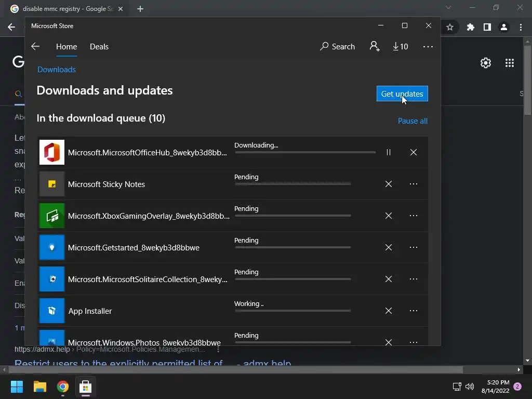Click the Get updates button

tap(402, 94)
